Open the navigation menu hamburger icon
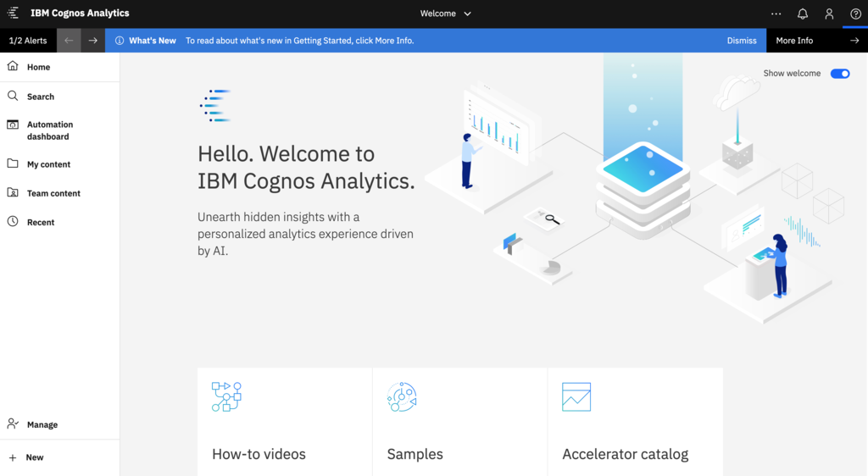The height and width of the screenshot is (476, 868). 13,14
